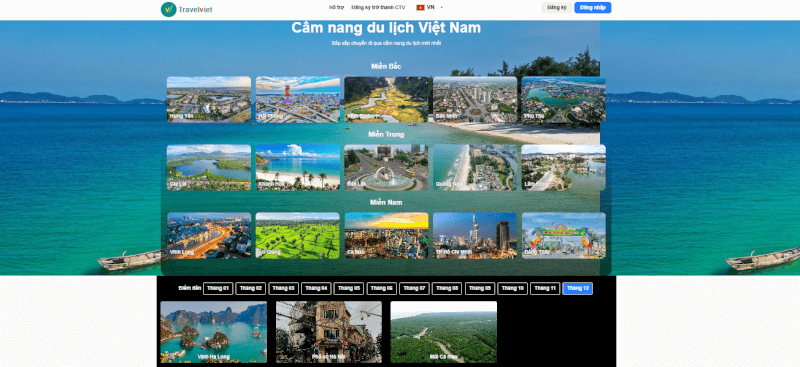
Task: Select the Tháng 04 month tab
Action: click(x=316, y=288)
